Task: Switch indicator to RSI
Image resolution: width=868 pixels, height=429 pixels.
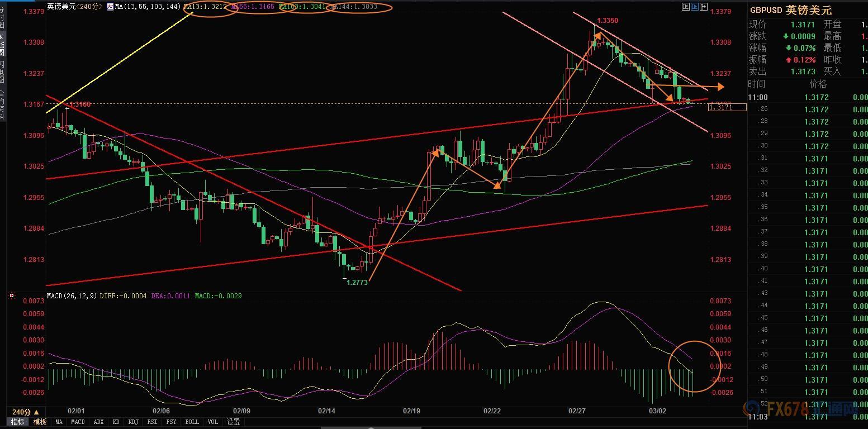Action: click(153, 422)
